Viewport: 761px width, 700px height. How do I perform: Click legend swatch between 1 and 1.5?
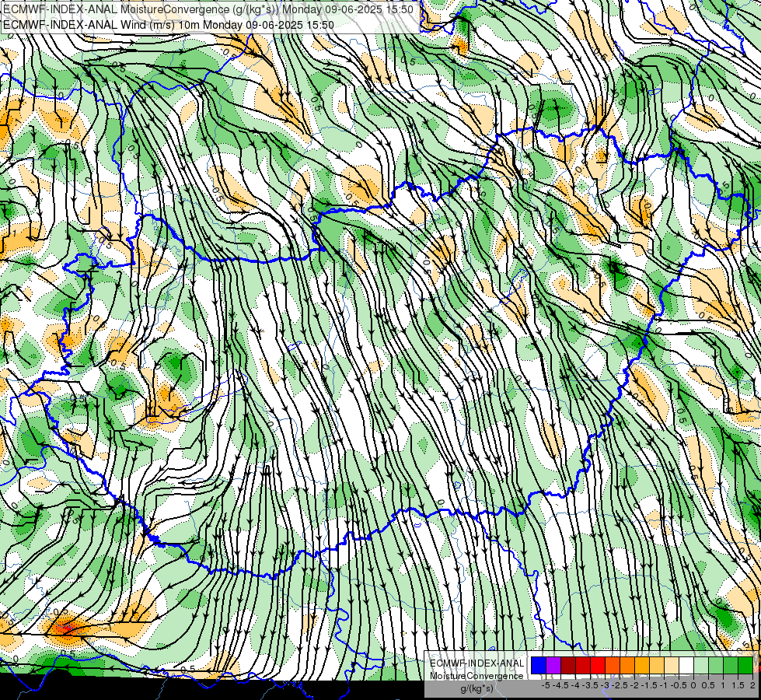point(731,665)
